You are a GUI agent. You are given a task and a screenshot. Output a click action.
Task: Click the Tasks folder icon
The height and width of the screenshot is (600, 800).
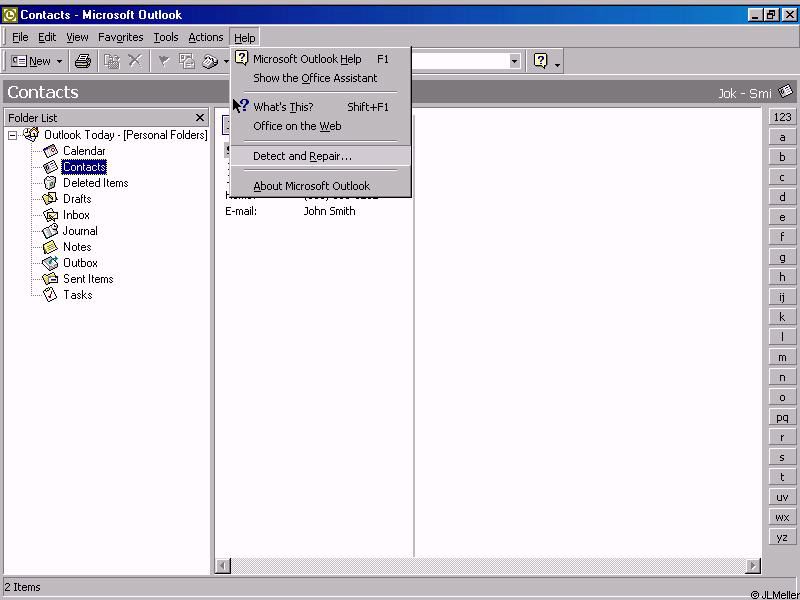point(50,295)
